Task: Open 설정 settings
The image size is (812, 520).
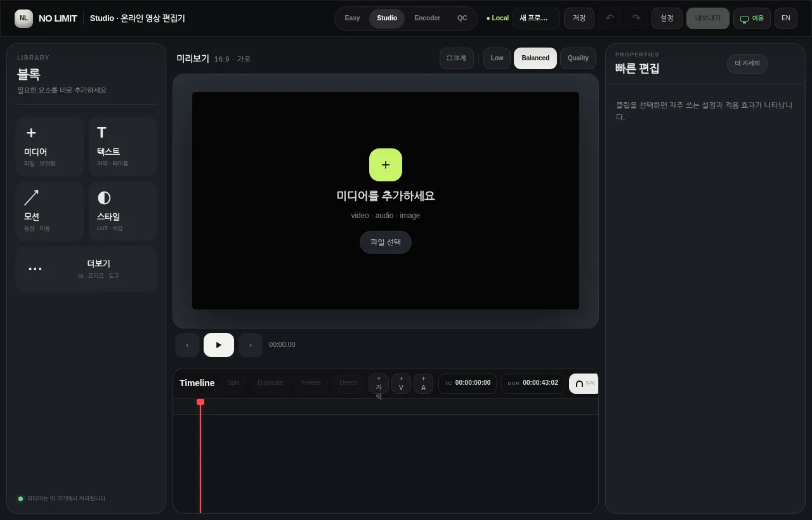Action: (667, 18)
